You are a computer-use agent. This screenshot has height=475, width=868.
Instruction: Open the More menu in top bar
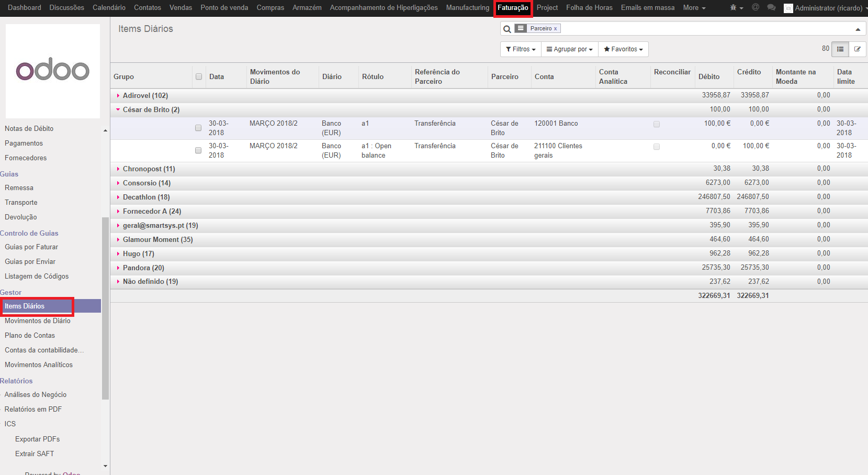coord(694,8)
